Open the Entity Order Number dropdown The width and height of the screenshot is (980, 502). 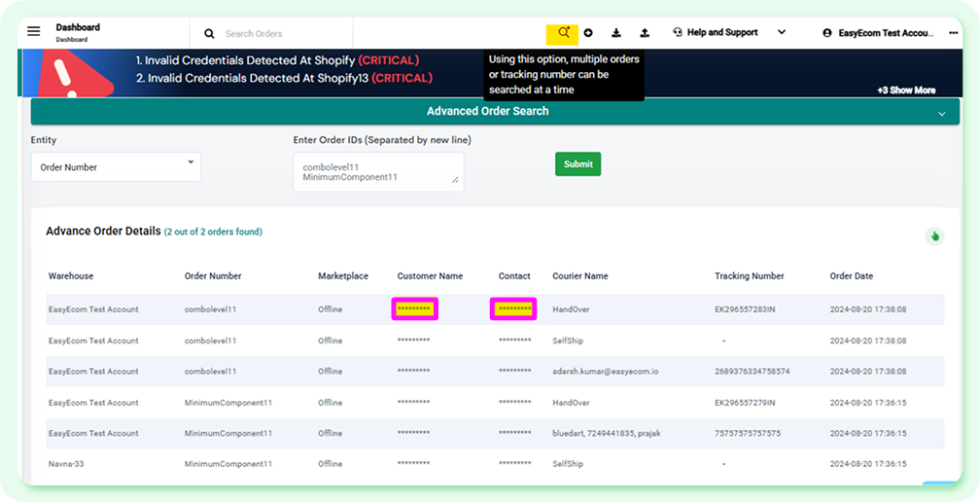coord(117,167)
